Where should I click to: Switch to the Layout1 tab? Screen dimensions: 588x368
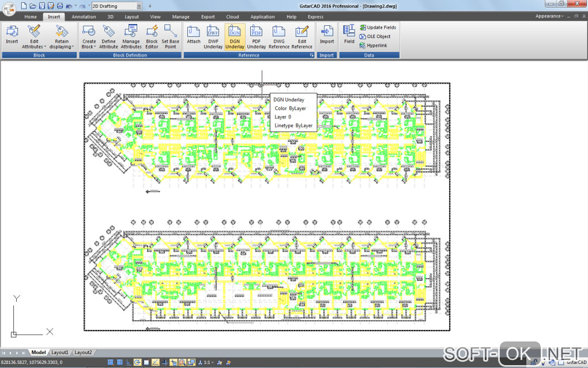(x=59, y=352)
